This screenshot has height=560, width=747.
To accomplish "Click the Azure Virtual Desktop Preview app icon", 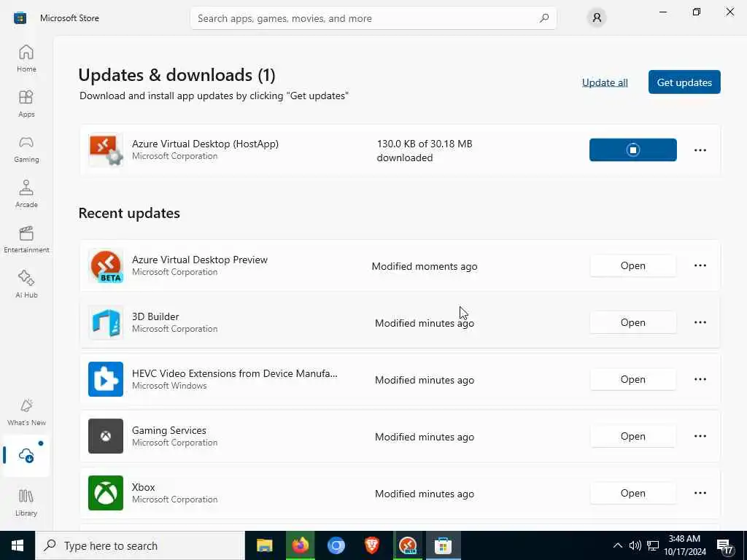I will tap(106, 265).
